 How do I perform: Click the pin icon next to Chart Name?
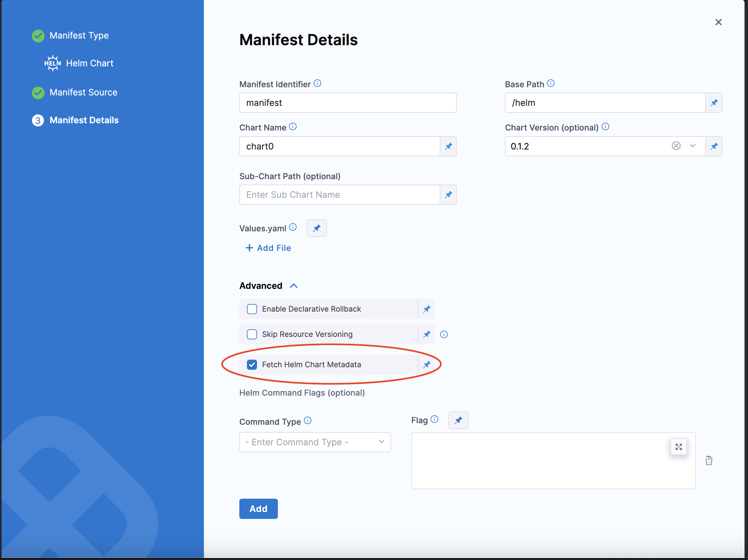click(448, 146)
